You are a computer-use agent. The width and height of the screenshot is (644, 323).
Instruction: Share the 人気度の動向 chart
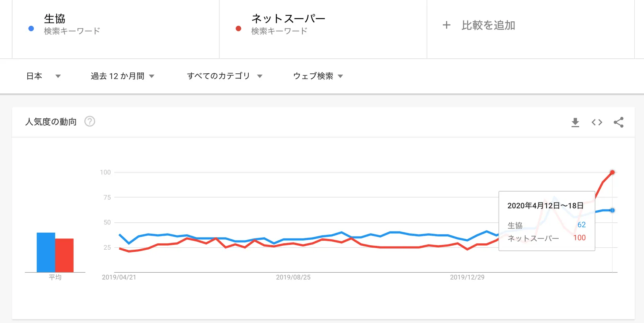[x=619, y=122]
